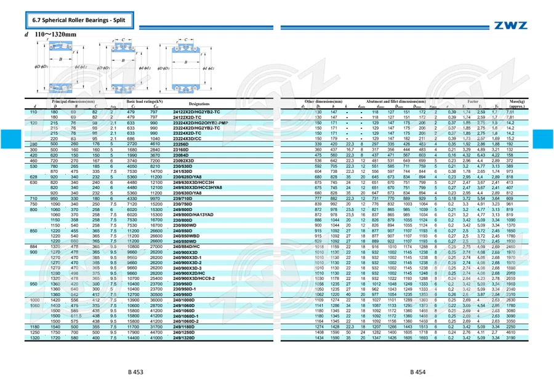Image resolution: width=554 pixels, height=392 pixels.
Task: Select designation '240/900X2D/HC'
Action: 189,273
